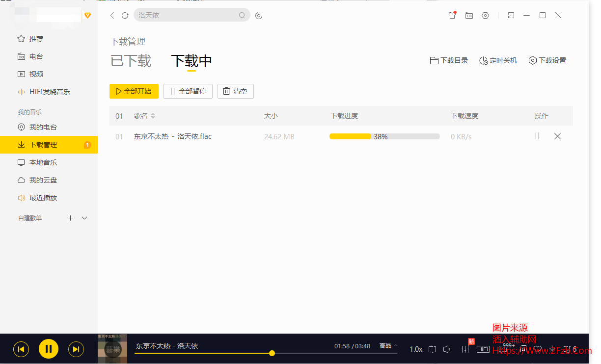Mute the volume with the speaker icon
Screen dimensions: 601x364
click(447, 349)
